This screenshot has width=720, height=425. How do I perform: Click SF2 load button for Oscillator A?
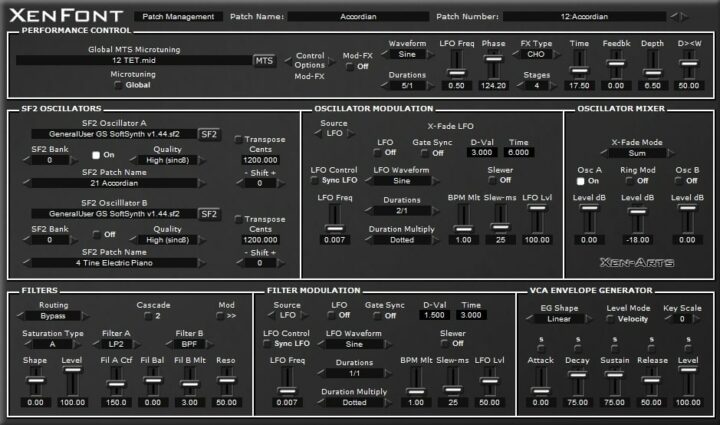pyautogui.click(x=209, y=132)
